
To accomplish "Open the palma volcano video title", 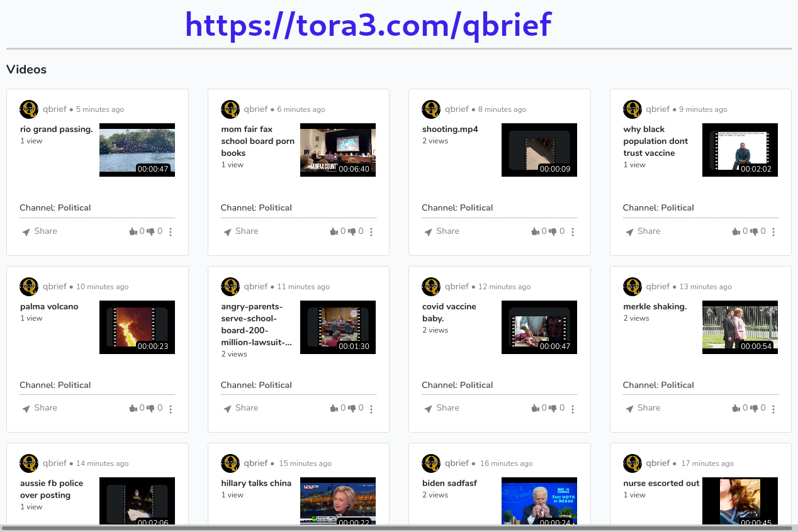I will 49,307.
